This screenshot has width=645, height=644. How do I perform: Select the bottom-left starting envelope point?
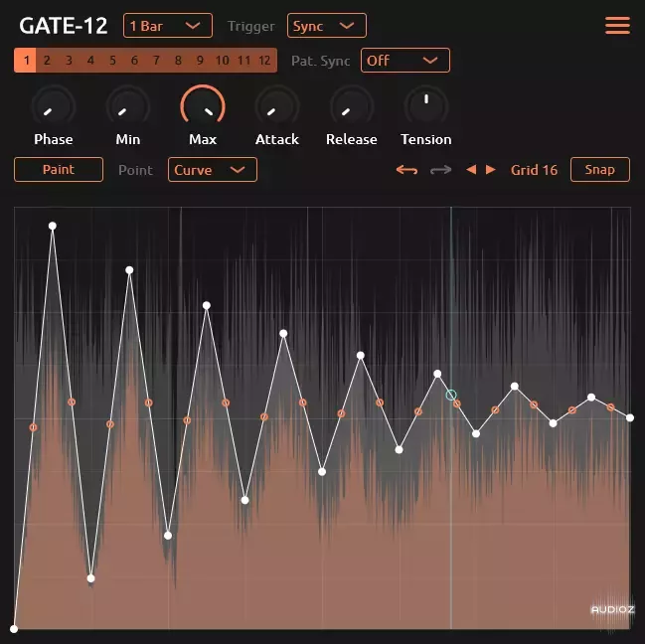(x=14, y=629)
